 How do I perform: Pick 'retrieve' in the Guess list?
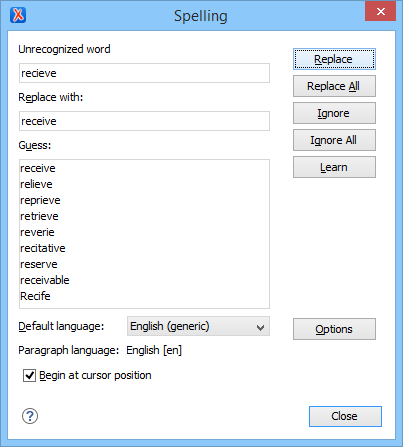click(x=39, y=216)
